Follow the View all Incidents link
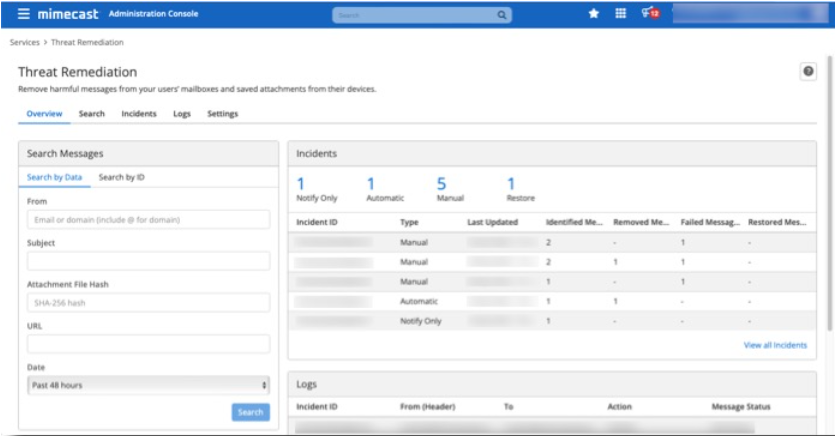835x436 pixels. click(x=775, y=345)
